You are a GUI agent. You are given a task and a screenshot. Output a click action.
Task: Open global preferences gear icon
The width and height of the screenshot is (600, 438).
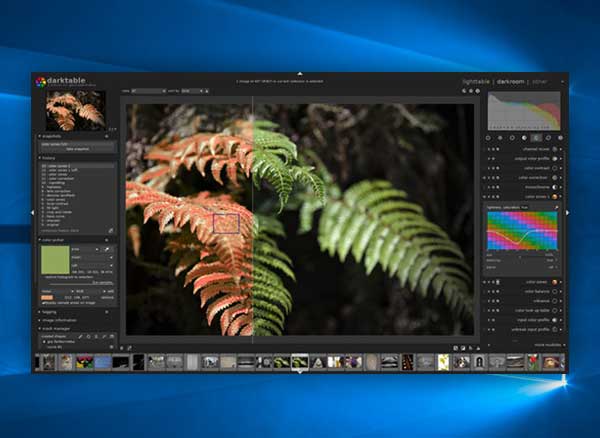(x=478, y=91)
